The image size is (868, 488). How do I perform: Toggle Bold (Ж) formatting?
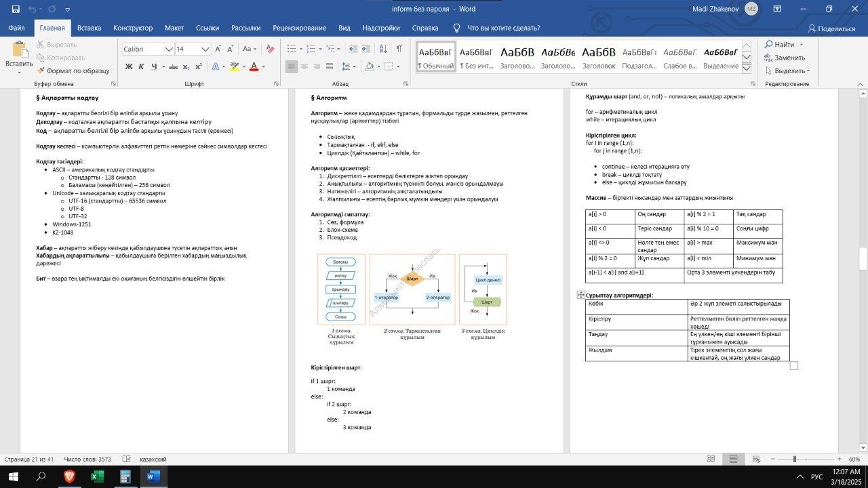128,66
